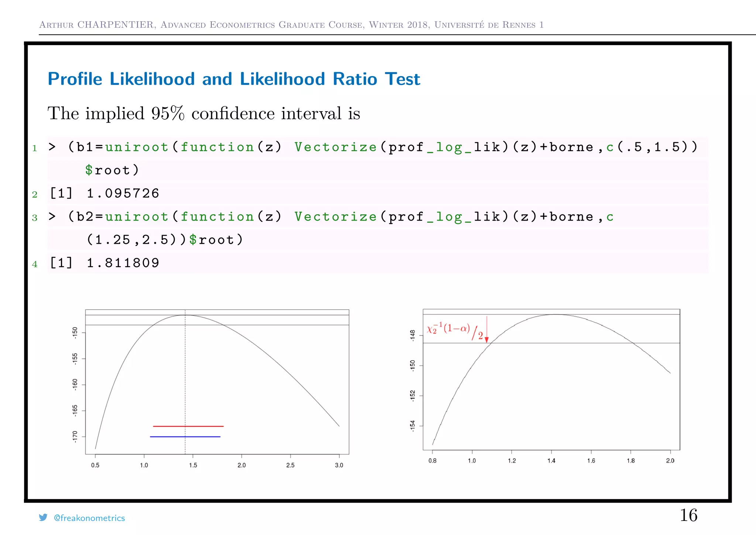Click the blue interval line in left plot
The height and width of the screenshot is (535, 756).
pos(185,437)
